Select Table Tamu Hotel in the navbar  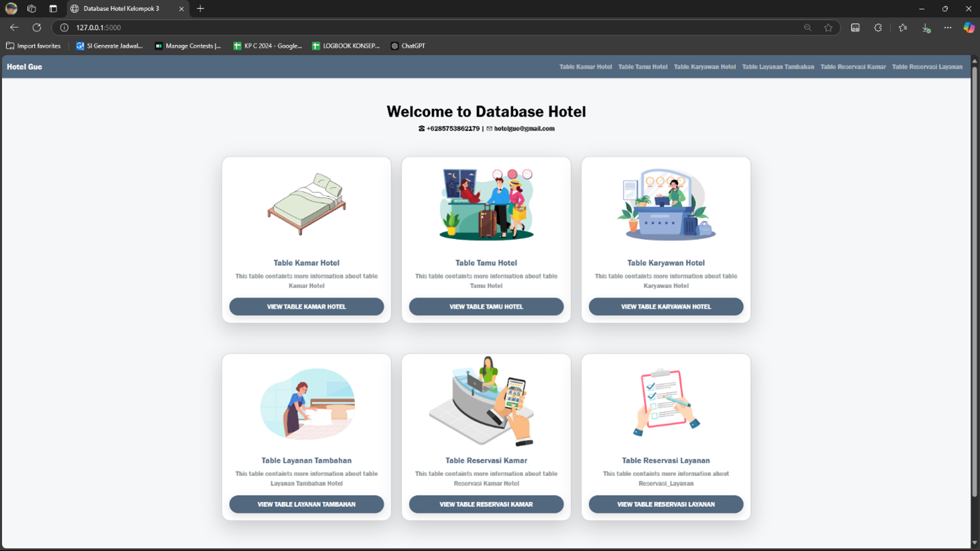pyautogui.click(x=642, y=66)
